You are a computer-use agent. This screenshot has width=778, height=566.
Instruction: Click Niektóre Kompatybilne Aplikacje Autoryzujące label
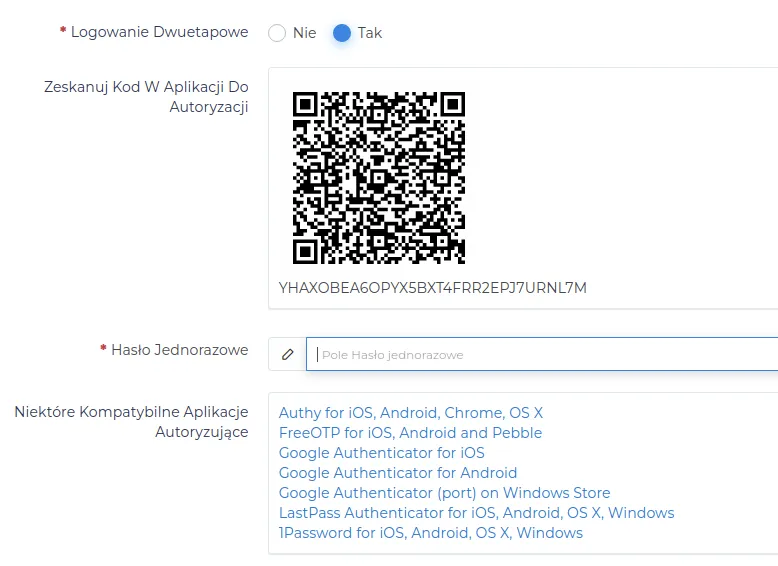point(131,422)
